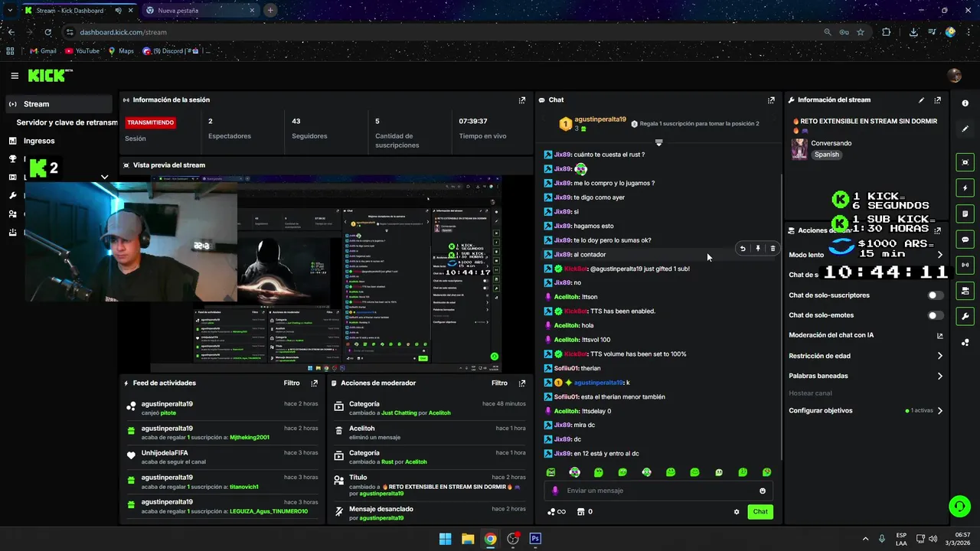Open Ingresos in the left sidebar

pyautogui.click(x=38, y=141)
